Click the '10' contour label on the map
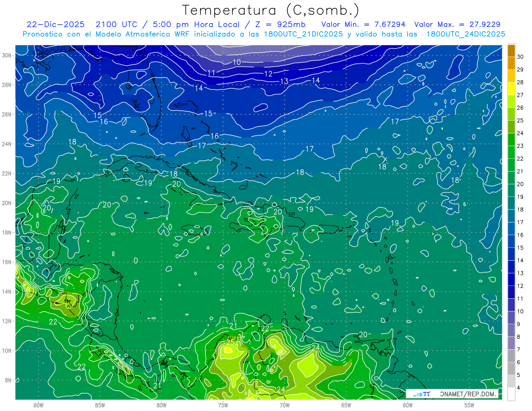 pyautogui.click(x=237, y=63)
